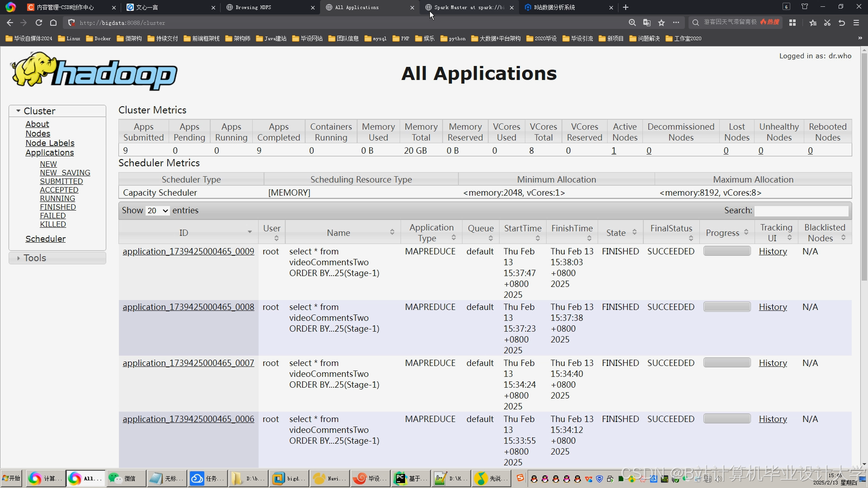The height and width of the screenshot is (488, 868).
Task: Open application_1739425000465_0009 link
Action: pyautogui.click(x=188, y=251)
